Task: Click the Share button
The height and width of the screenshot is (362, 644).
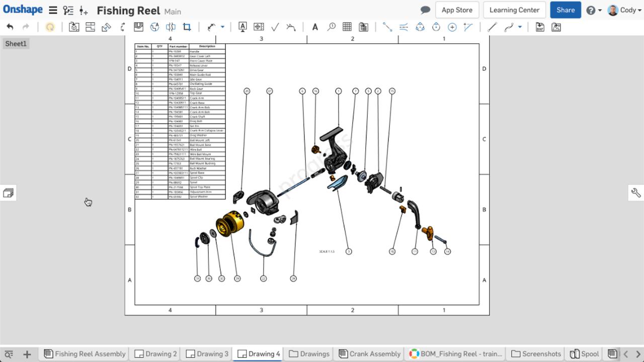Action: [566, 10]
